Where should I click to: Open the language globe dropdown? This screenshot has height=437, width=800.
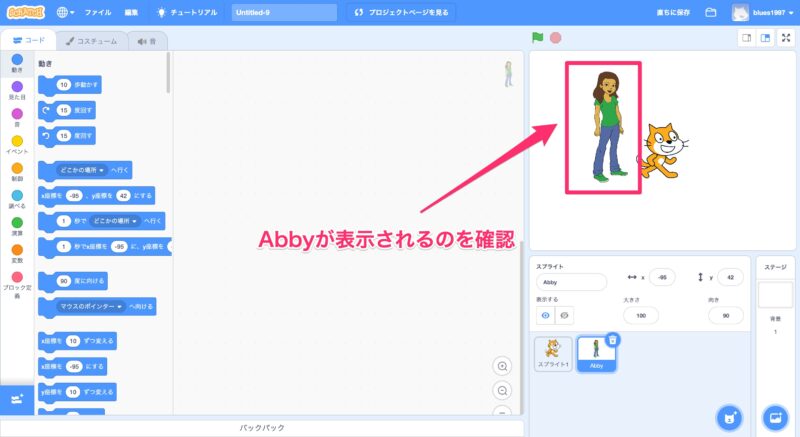pos(65,13)
